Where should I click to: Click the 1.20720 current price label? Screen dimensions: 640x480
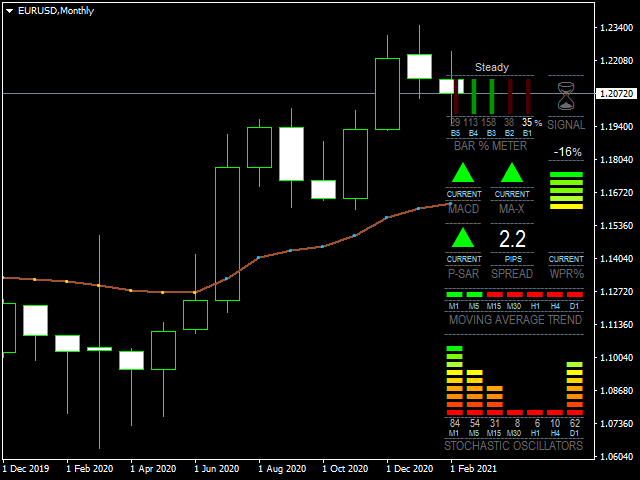615,94
